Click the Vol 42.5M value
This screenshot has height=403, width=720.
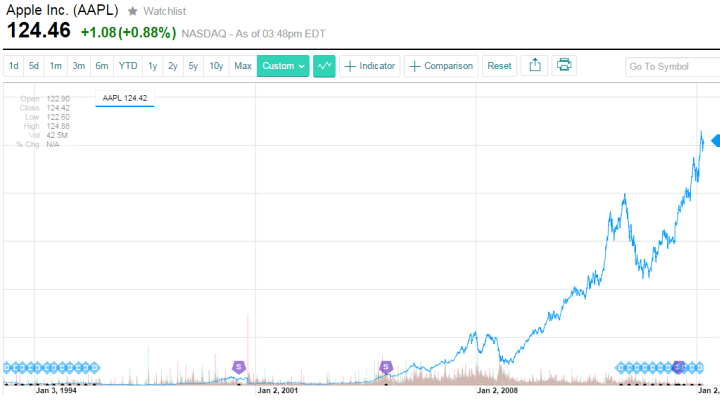pyautogui.click(x=57, y=135)
